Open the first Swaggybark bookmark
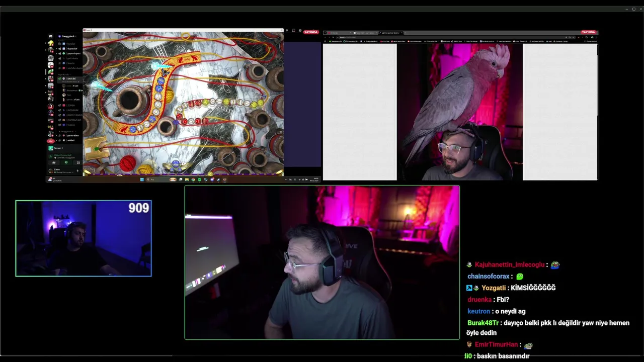The height and width of the screenshot is (362, 644). pos(337,41)
